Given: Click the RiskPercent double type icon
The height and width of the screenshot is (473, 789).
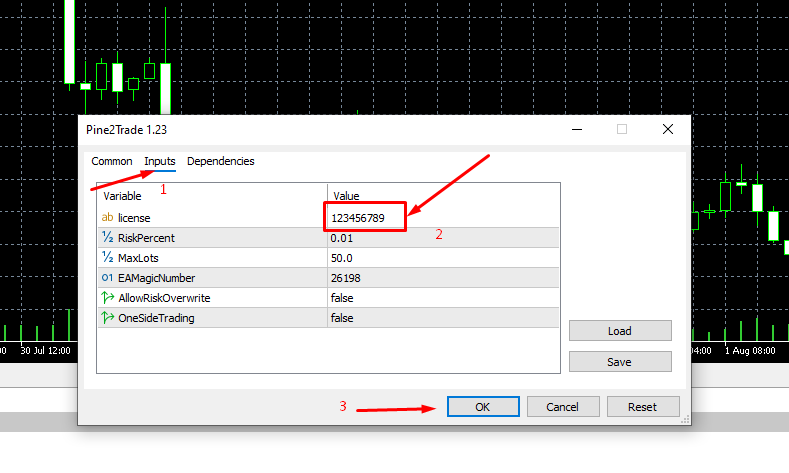Looking at the screenshot, I should (107, 237).
